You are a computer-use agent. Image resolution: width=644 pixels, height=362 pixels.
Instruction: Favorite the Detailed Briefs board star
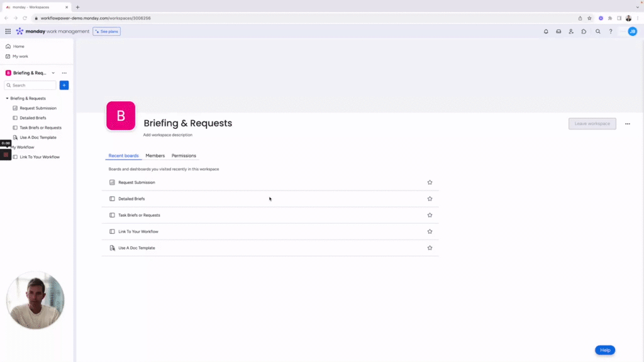pos(430,199)
